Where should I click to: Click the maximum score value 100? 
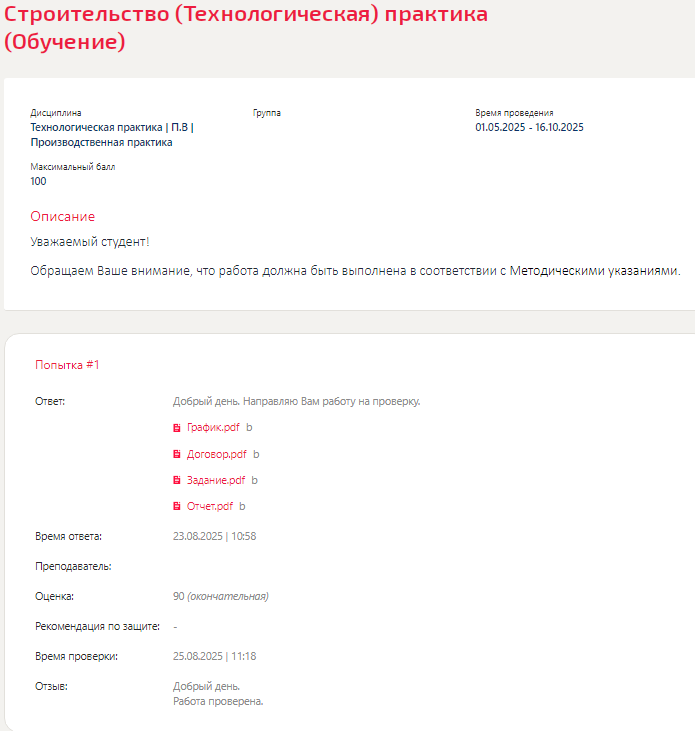(38, 181)
